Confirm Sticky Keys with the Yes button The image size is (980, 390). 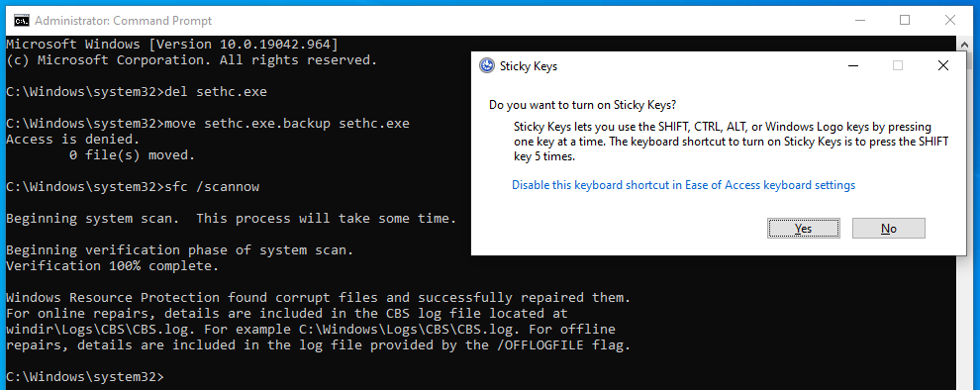(x=803, y=228)
